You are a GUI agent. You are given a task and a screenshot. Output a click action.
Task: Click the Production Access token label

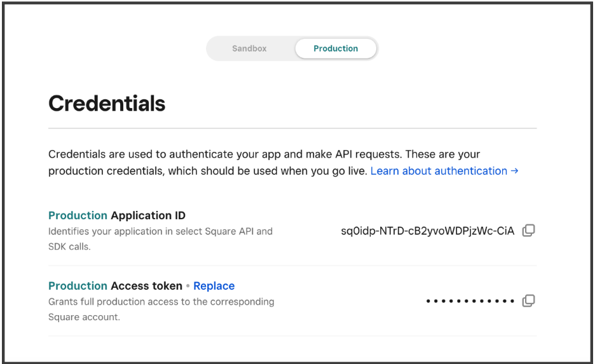tap(113, 286)
